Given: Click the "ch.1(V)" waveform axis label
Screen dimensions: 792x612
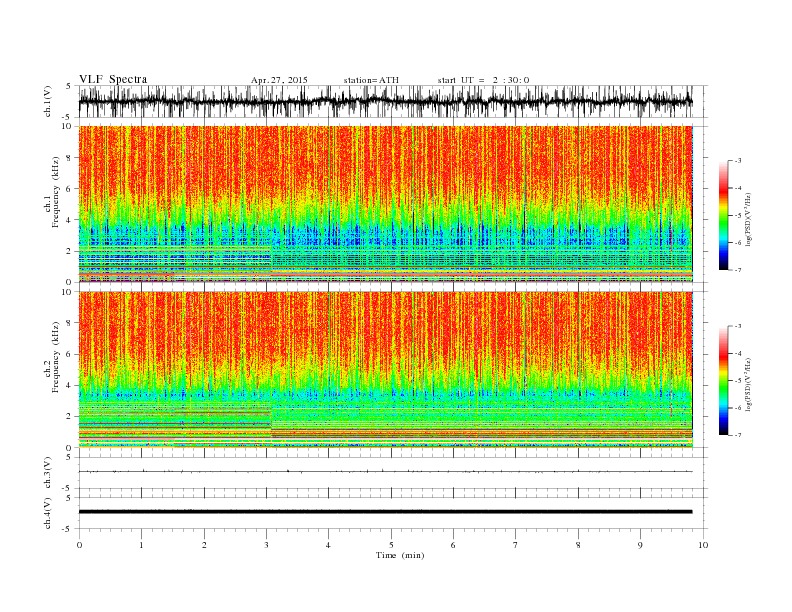Looking at the screenshot, I should click(x=48, y=101).
